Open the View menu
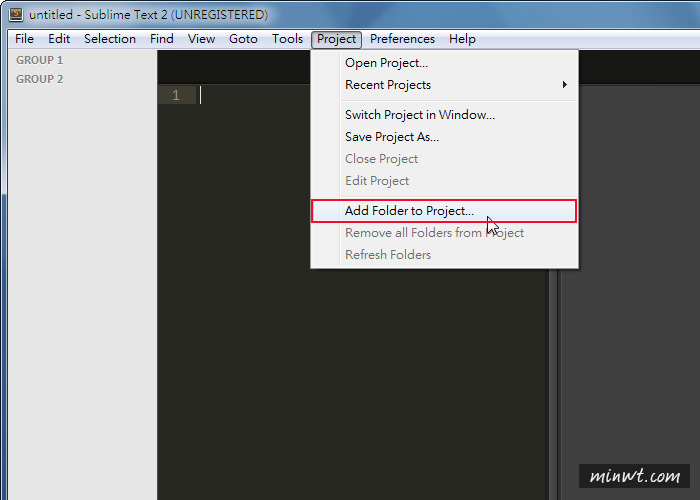700x500 pixels. [201, 39]
